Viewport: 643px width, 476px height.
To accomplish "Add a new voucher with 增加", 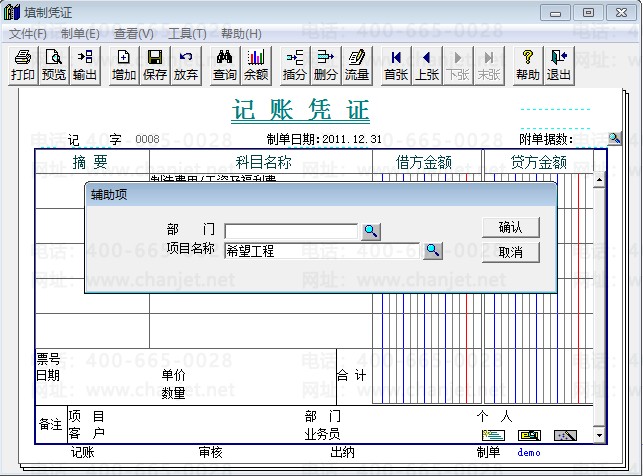I will 124,65.
